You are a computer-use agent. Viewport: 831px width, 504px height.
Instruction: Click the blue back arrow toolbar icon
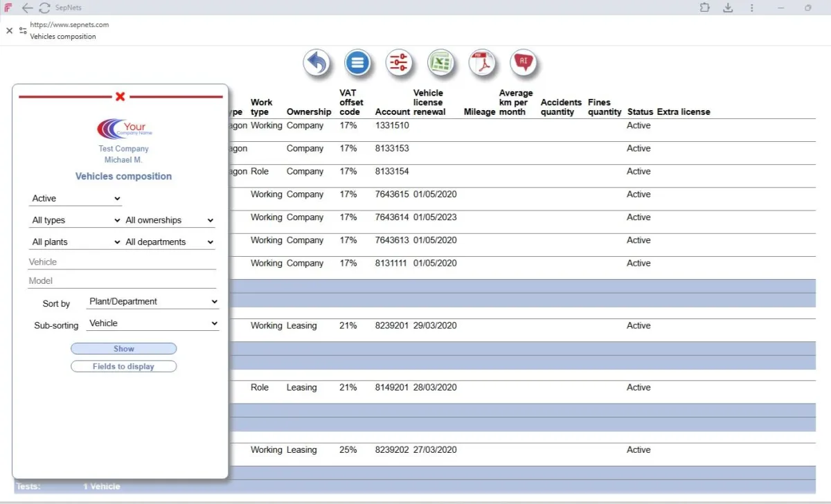tap(316, 64)
